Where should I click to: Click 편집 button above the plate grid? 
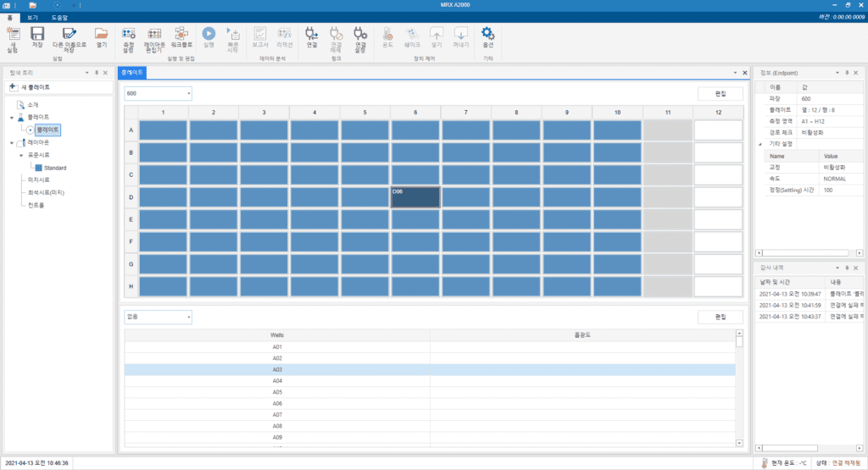(x=720, y=93)
